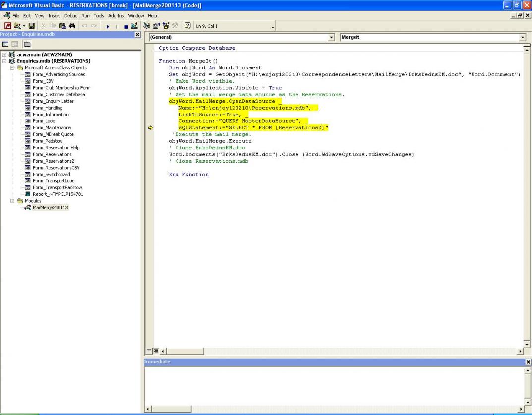Open Project Explorer from toolbar icon
This screenshot has width=532, height=415.
(147, 26)
